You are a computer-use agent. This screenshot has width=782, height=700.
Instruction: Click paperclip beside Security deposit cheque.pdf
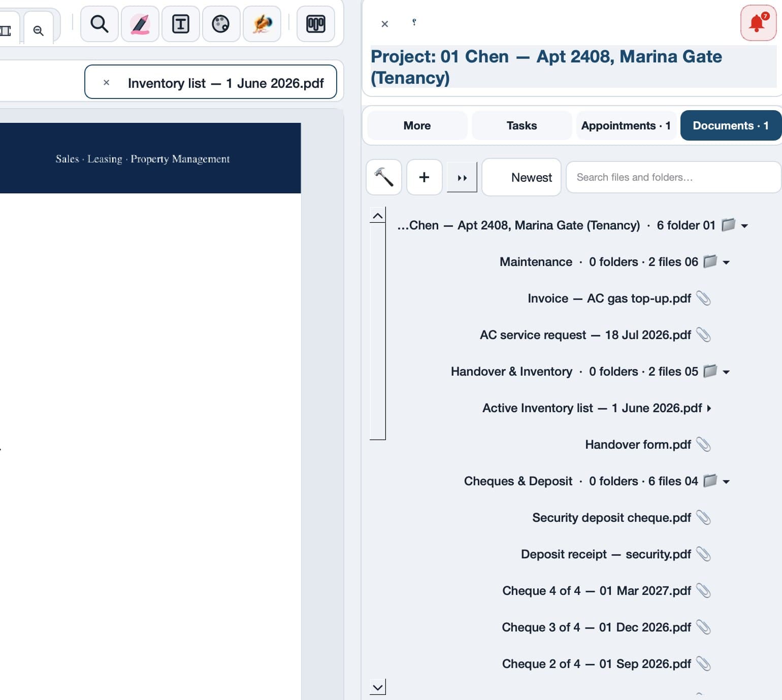(x=703, y=517)
